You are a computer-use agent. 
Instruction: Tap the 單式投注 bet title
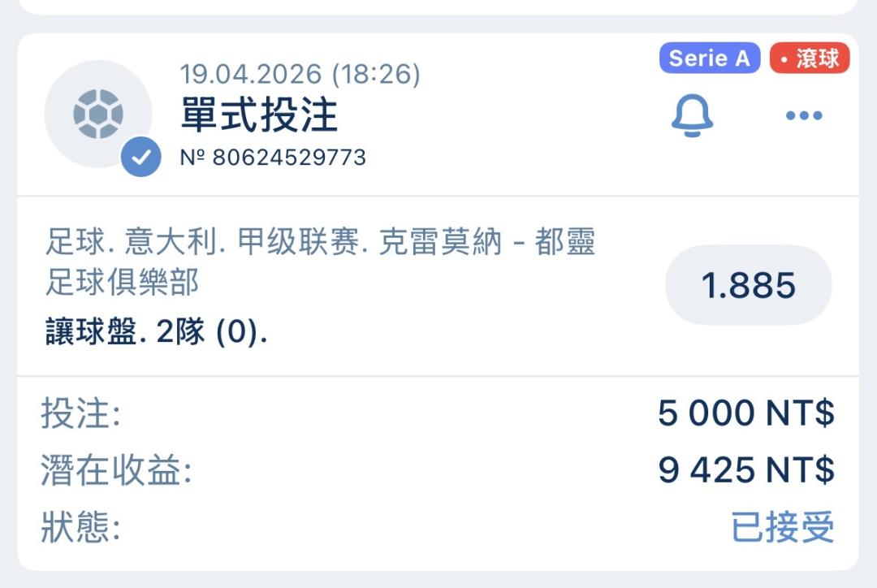pyautogui.click(x=258, y=115)
